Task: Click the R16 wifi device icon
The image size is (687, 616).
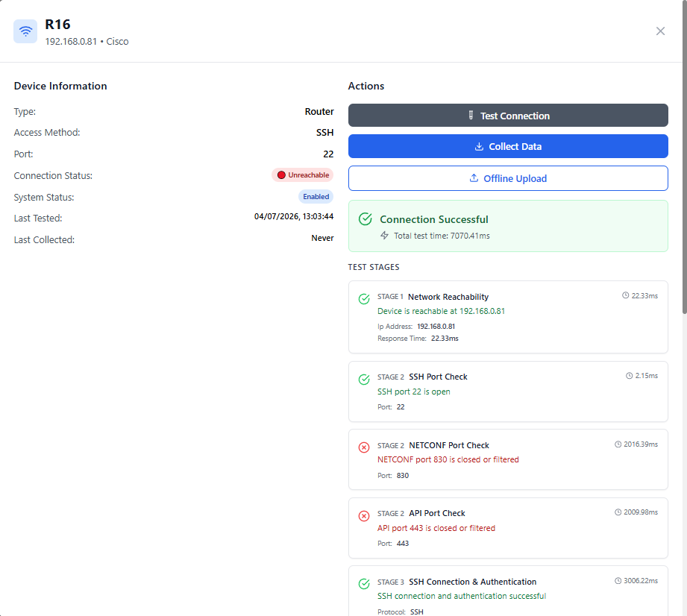Action: [x=25, y=31]
